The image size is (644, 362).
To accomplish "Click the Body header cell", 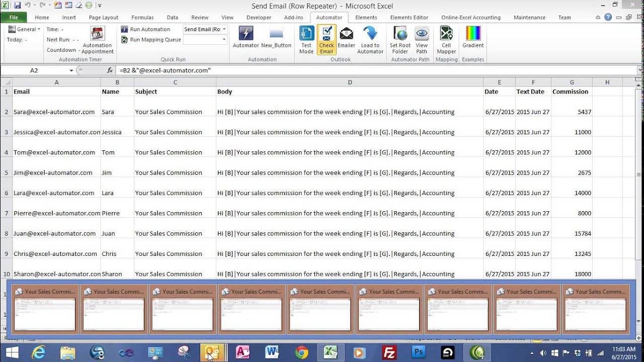I will (x=350, y=92).
